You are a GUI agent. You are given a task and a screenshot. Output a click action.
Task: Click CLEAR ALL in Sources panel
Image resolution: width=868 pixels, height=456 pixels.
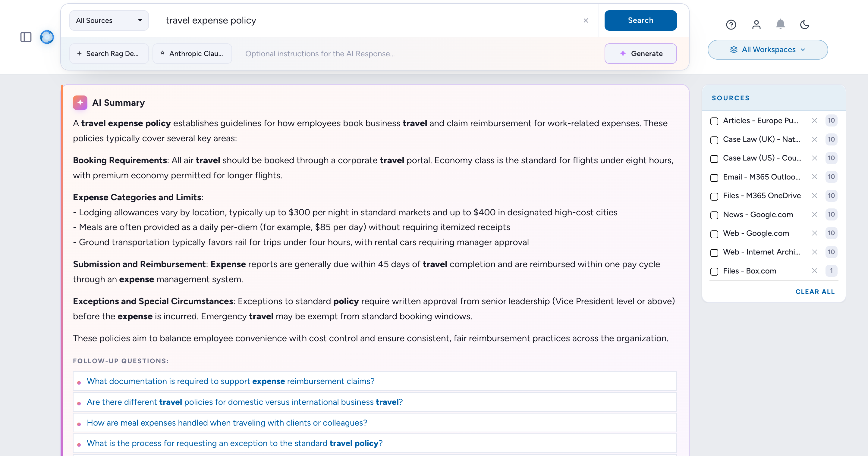coord(815,292)
